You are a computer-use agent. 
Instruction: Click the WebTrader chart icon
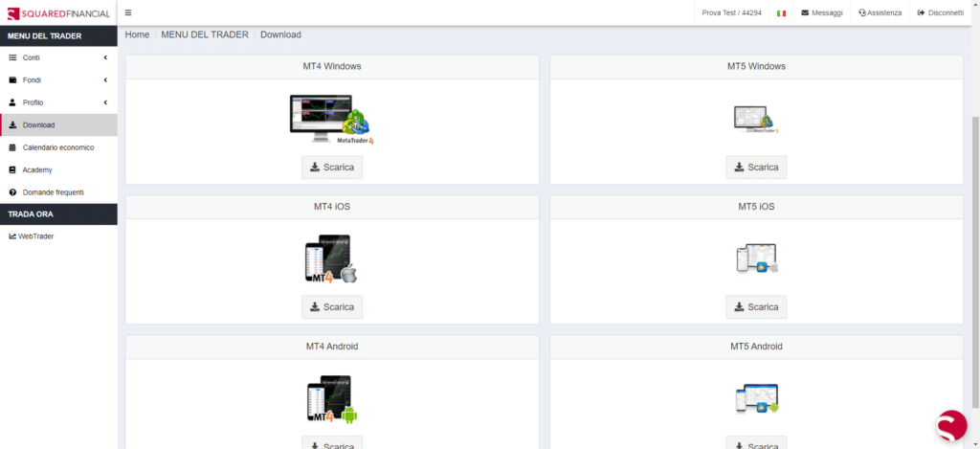point(12,236)
